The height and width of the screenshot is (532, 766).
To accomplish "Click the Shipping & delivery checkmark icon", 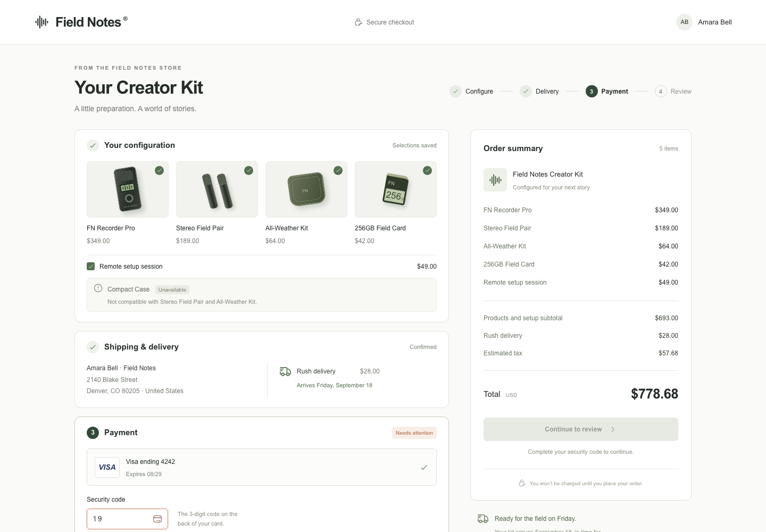I will click(x=93, y=347).
